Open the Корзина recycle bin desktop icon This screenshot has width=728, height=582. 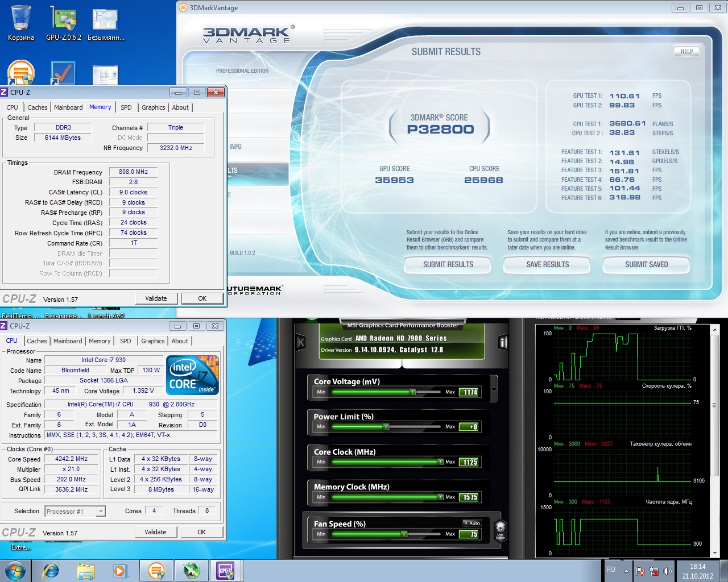pyautogui.click(x=20, y=23)
